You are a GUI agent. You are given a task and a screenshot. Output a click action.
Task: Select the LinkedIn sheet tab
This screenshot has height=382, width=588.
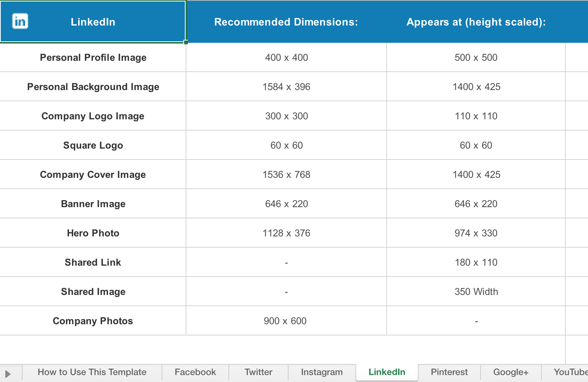pos(387,372)
